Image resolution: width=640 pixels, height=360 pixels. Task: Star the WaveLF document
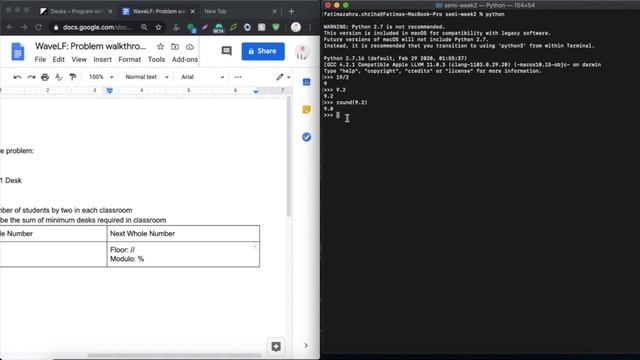point(160,47)
